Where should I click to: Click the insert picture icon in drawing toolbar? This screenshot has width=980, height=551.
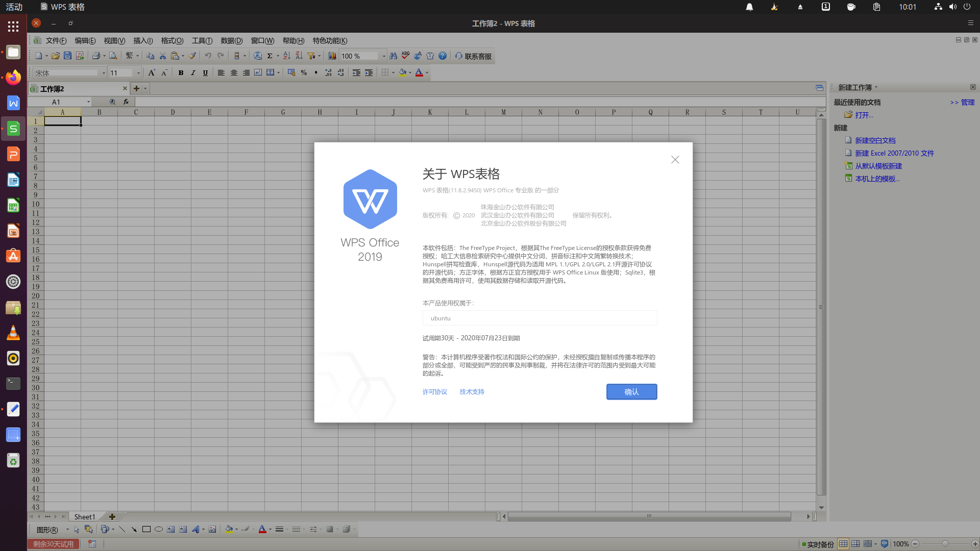tap(212, 530)
